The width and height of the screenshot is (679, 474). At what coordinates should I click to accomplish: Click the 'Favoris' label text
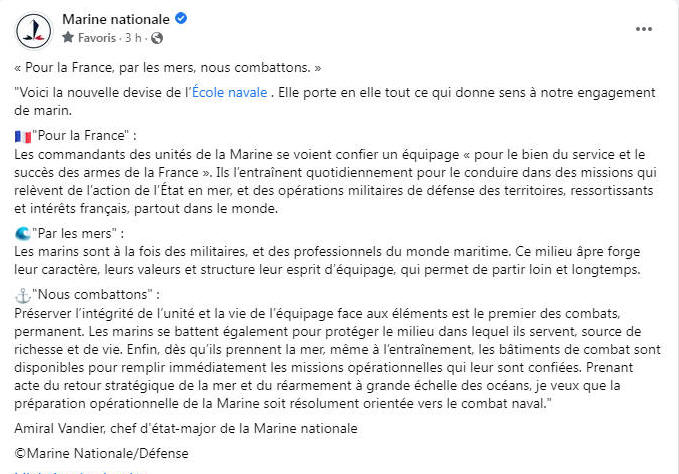click(97, 38)
